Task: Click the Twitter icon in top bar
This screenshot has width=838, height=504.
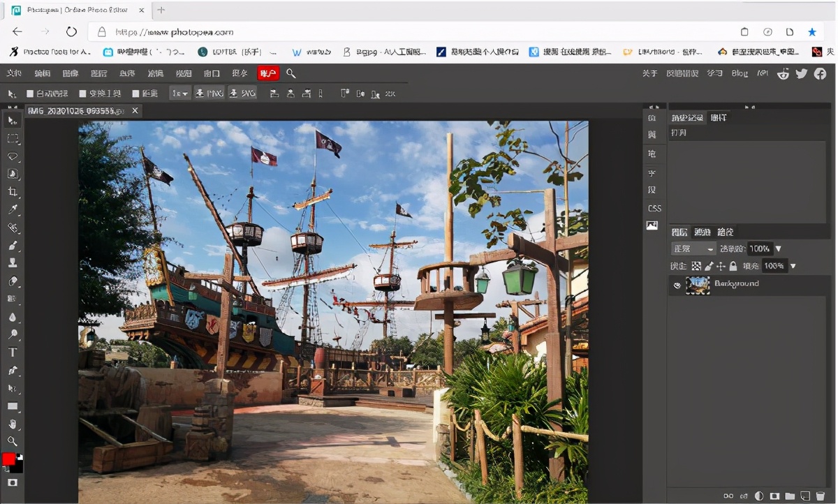Action: pos(802,74)
